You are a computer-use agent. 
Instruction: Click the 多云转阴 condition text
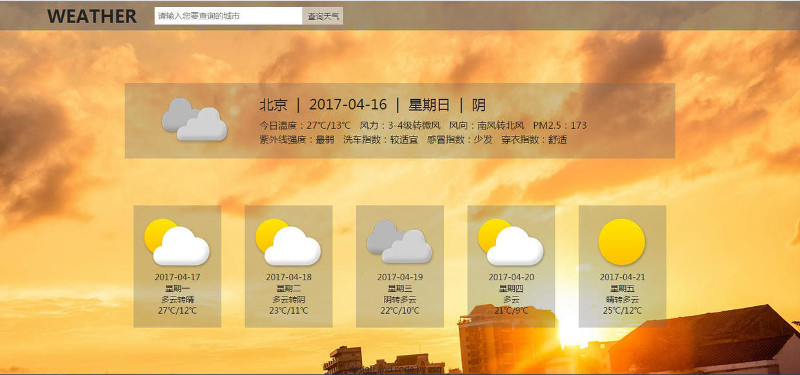coord(288,299)
